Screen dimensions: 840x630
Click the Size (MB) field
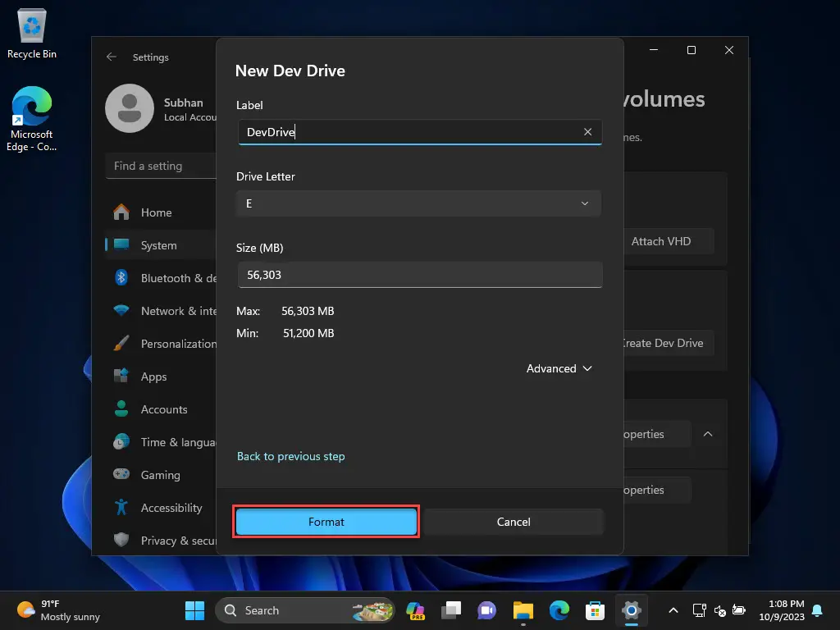tap(420, 275)
